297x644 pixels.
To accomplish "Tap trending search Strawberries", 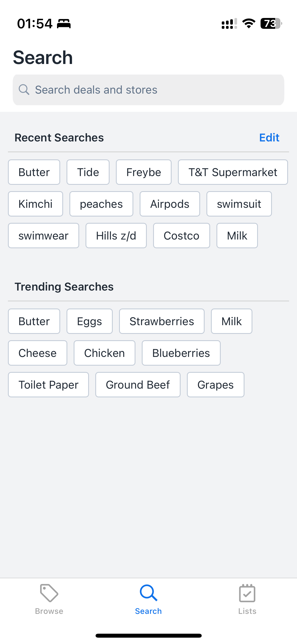I will coord(162,321).
